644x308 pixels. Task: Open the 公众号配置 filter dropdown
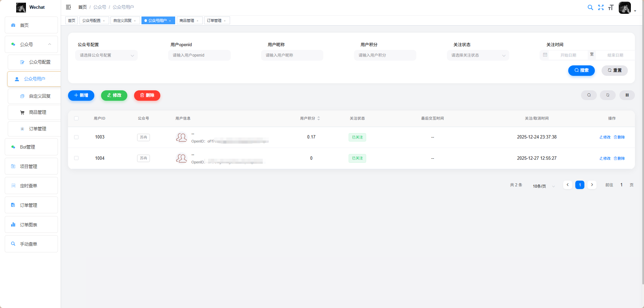click(x=106, y=55)
